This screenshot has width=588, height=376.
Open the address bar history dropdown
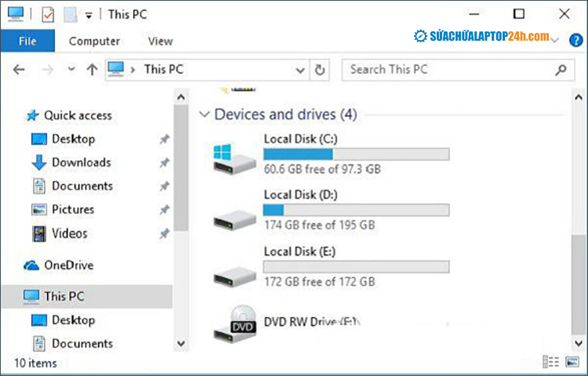click(300, 70)
